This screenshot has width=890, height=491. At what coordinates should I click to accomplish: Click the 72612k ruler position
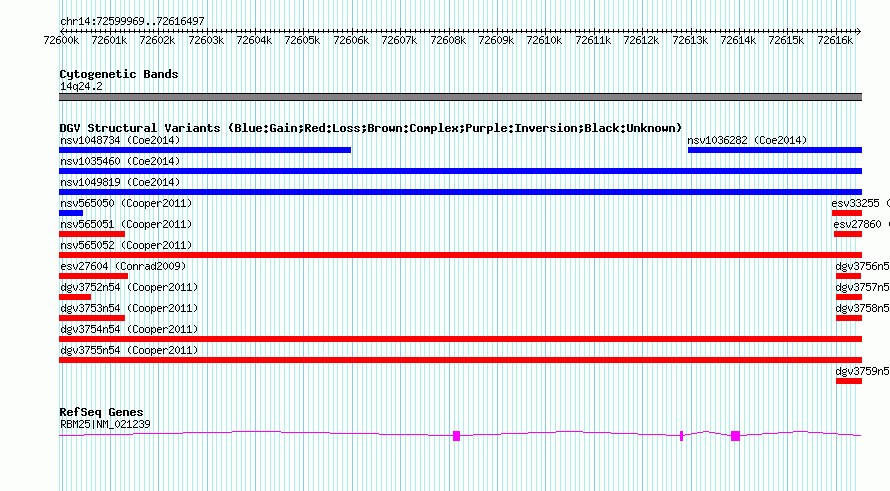pyautogui.click(x=641, y=40)
